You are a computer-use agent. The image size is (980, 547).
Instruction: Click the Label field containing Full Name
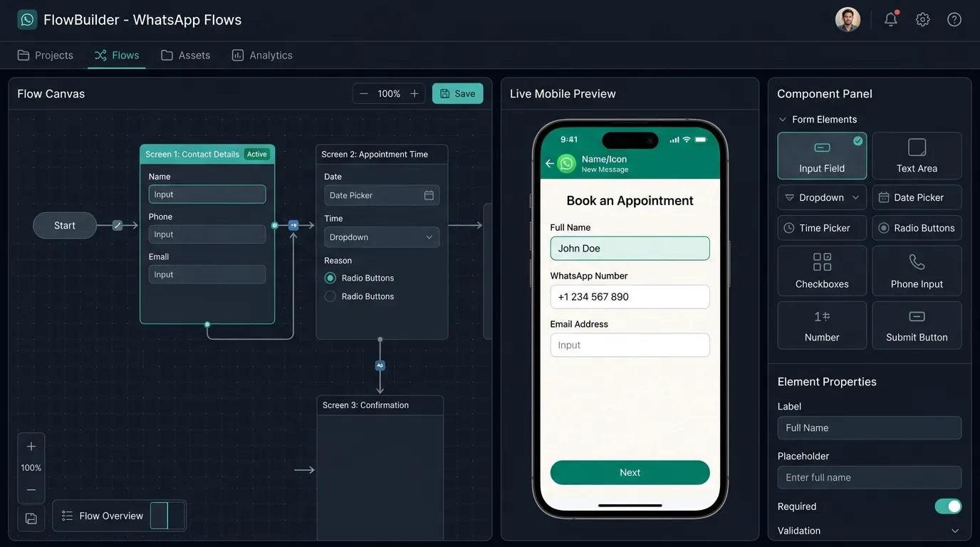[x=870, y=428]
